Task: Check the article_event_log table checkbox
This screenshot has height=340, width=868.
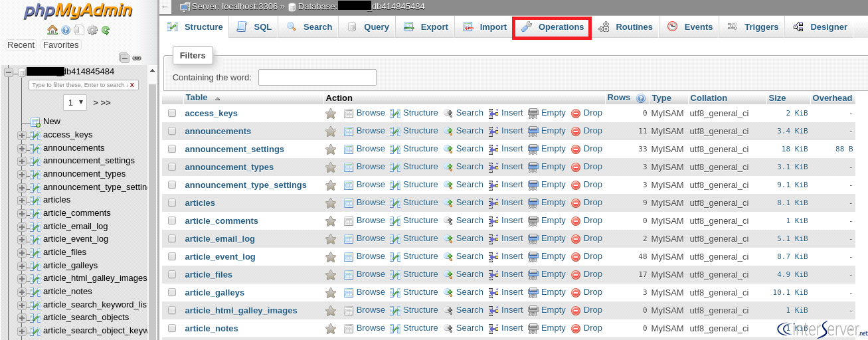Action: [x=172, y=257]
